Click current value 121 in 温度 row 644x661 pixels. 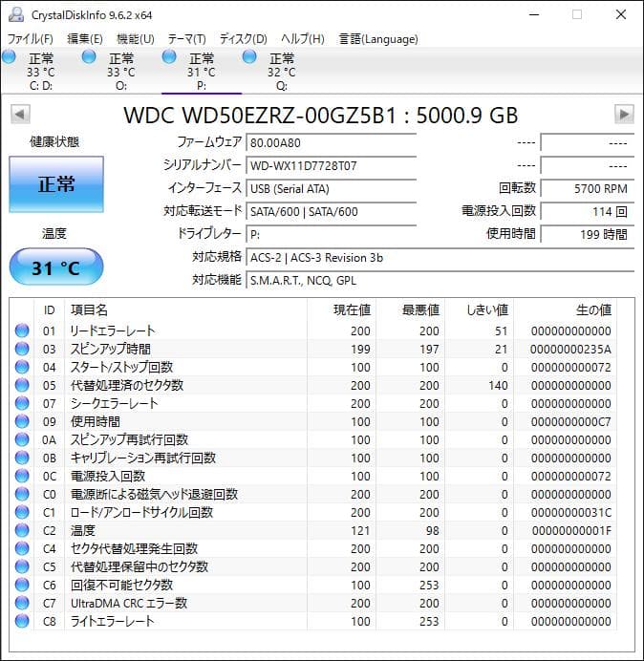pyautogui.click(x=360, y=530)
